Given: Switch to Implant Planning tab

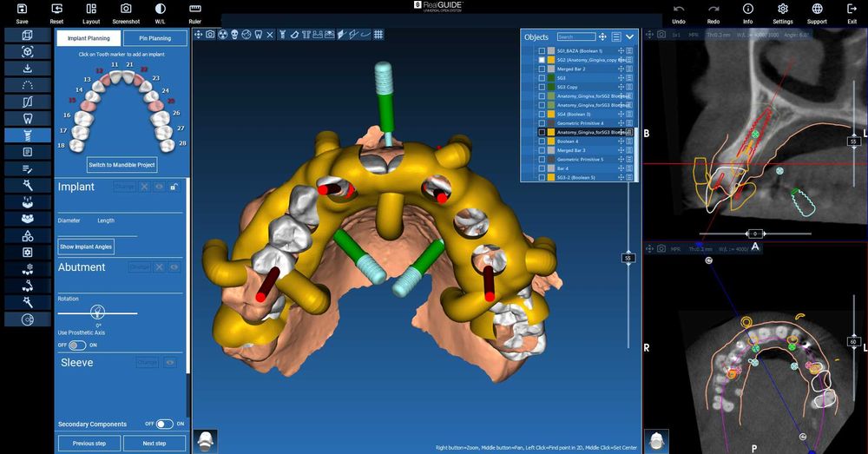Looking at the screenshot, I should point(89,38).
